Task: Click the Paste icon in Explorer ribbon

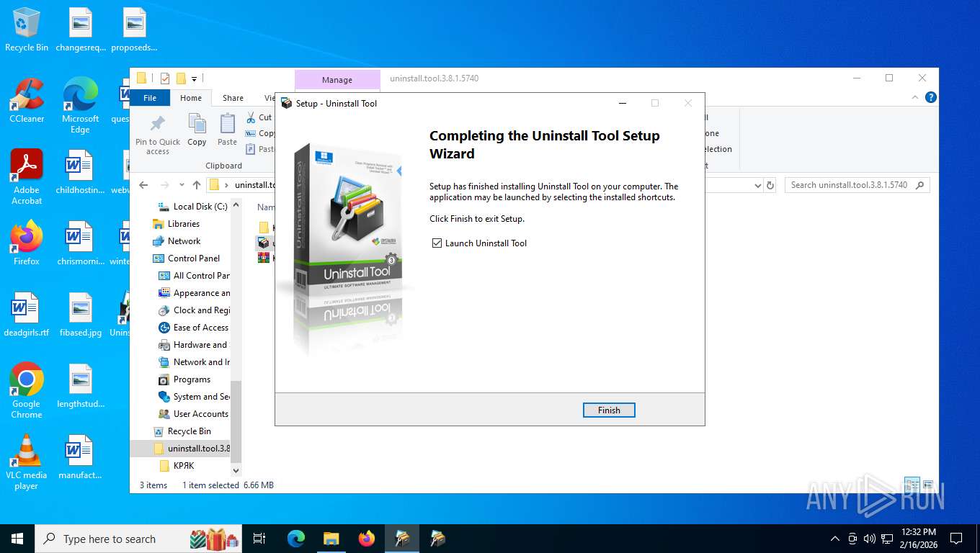Action: [x=227, y=130]
